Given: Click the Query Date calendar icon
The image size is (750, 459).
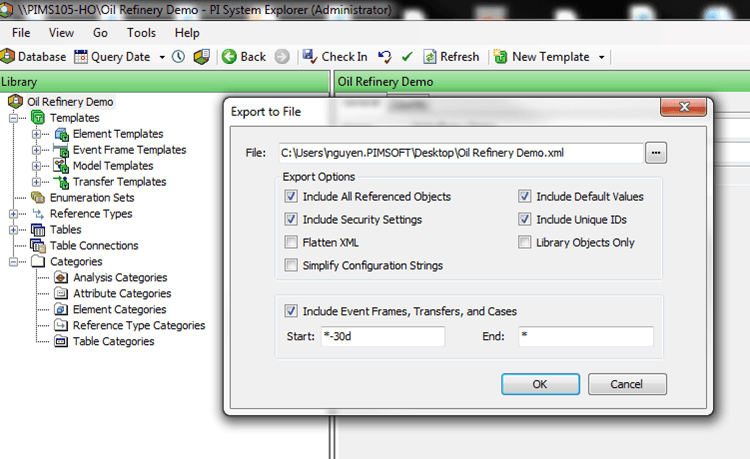Looking at the screenshot, I should click(81, 57).
